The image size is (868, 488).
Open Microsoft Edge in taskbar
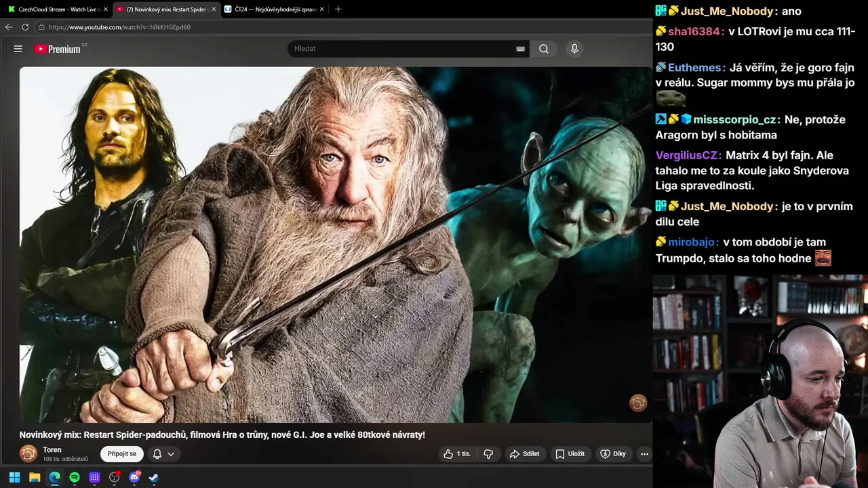55,477
